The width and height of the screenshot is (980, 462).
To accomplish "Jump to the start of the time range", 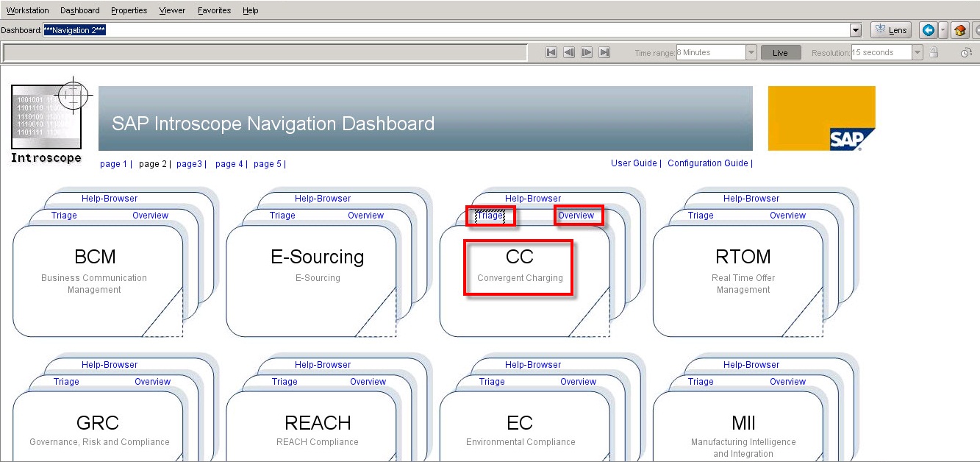I will pos(551,52).
